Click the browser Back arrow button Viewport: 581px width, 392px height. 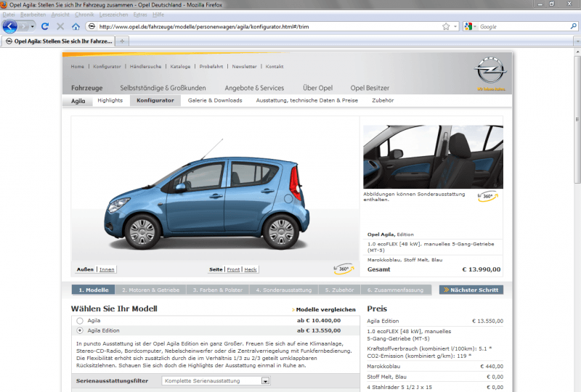(9, 27)
